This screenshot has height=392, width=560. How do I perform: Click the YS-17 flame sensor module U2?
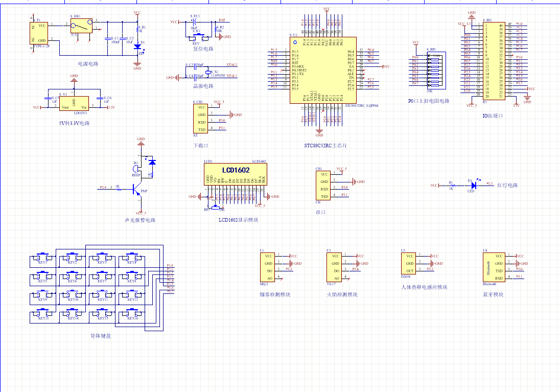click(x=335, y=267)
